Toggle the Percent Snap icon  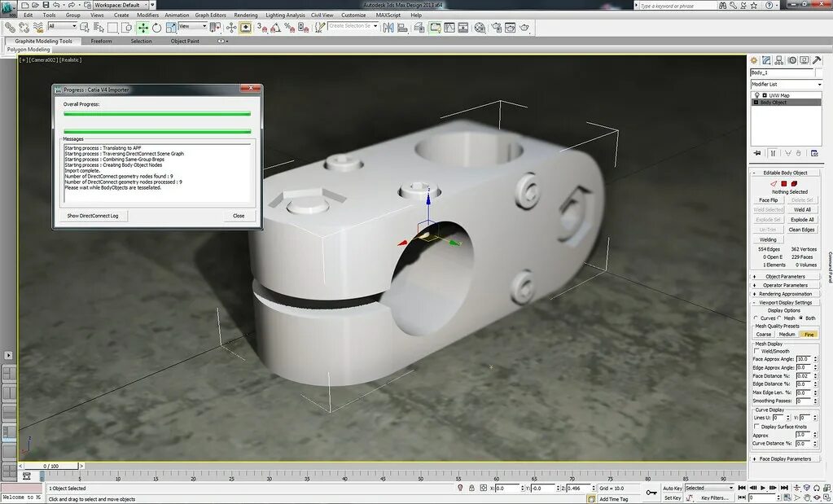point(289,28)
